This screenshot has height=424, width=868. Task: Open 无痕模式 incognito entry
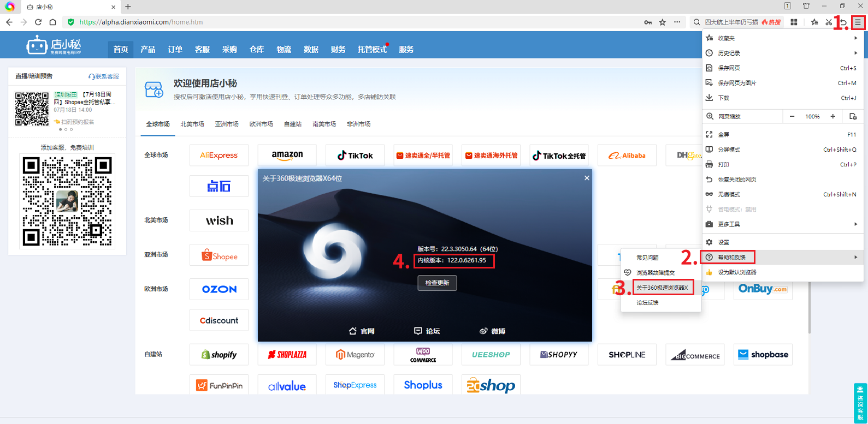point(782,194)
